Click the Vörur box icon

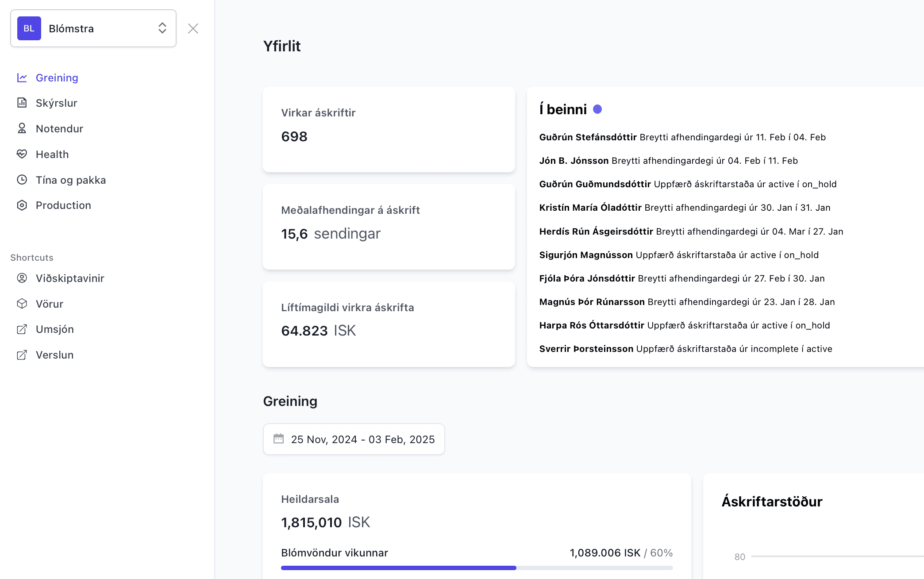click(22, 304)
